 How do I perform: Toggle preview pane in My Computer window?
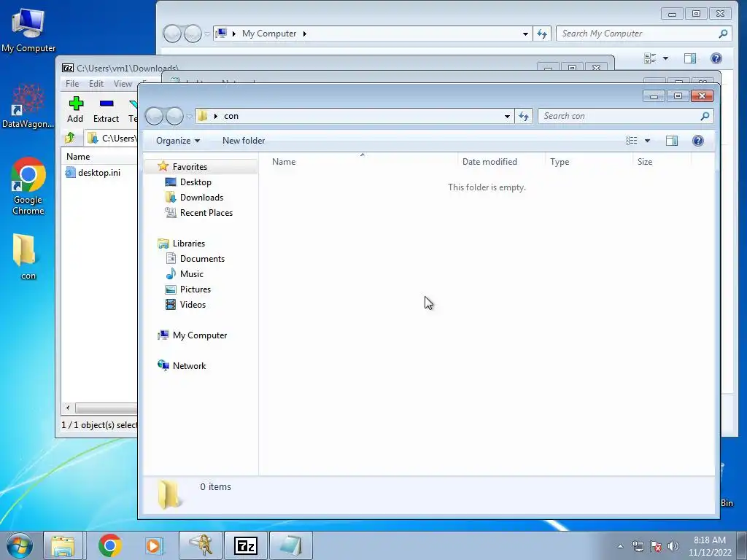click(x=690, y=58)
